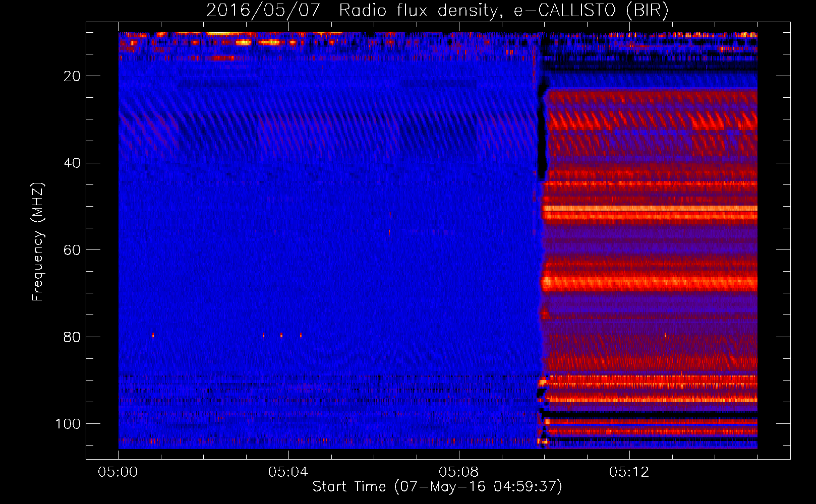This screenshot has height=504, width=816.
Task: Click the 05:08 time tick label
Action: tap(459, 472)
